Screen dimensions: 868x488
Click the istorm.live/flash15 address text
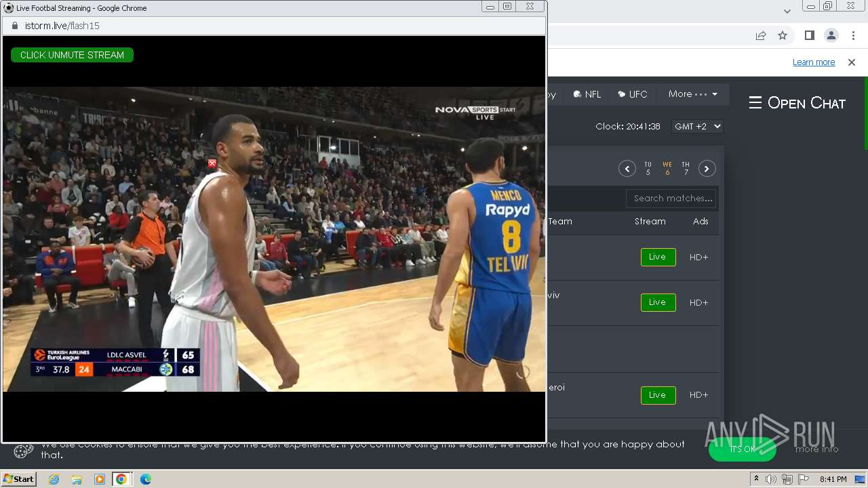tap(62, 26)
